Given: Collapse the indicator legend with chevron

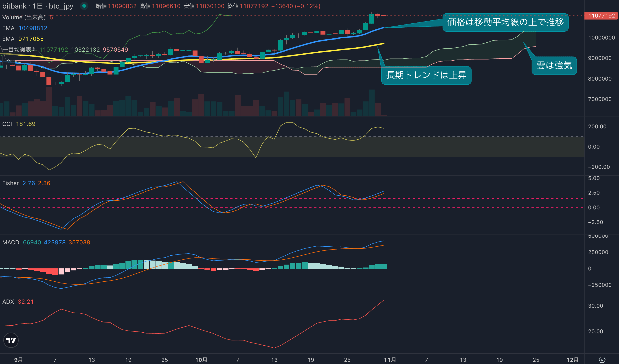Looking at the screenshot, I should tap(9, 60).
